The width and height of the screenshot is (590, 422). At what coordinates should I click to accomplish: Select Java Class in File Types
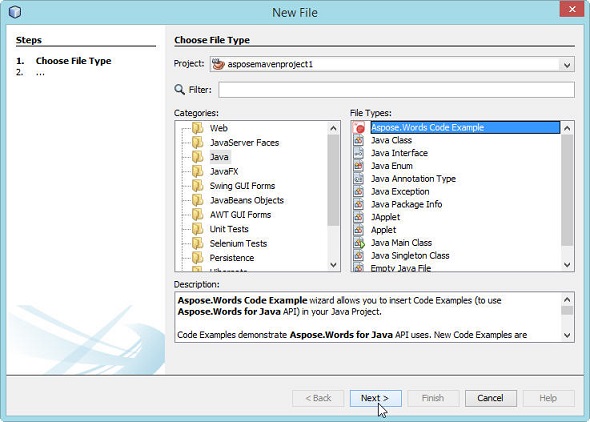pyautogui.click(x=391, y=140)
